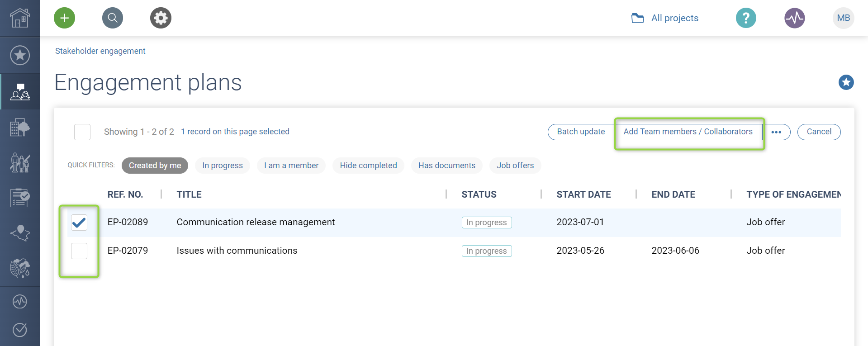
Task: Uncheck the EP-02089 row checkbox
Action: (79, 223)
